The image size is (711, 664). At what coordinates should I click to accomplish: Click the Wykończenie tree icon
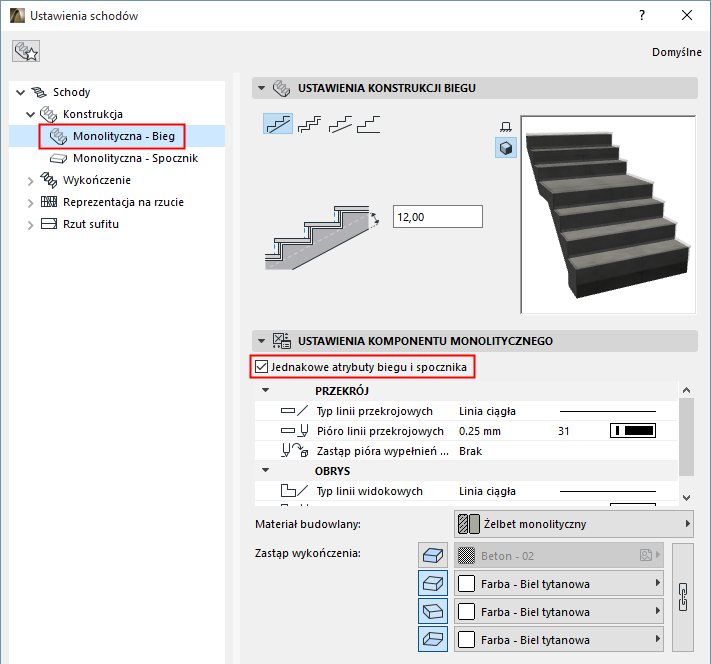49,180
